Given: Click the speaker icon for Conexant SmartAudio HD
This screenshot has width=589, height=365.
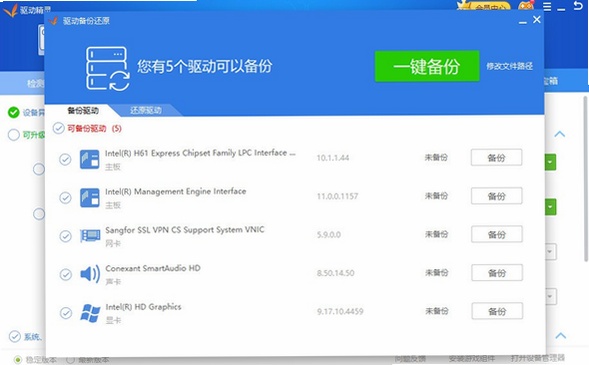Looking at the screenshot, I should 90,274.
